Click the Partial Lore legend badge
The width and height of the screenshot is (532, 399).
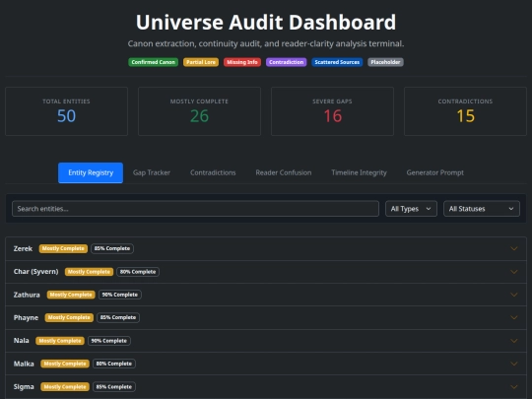[x=201, y=62]
